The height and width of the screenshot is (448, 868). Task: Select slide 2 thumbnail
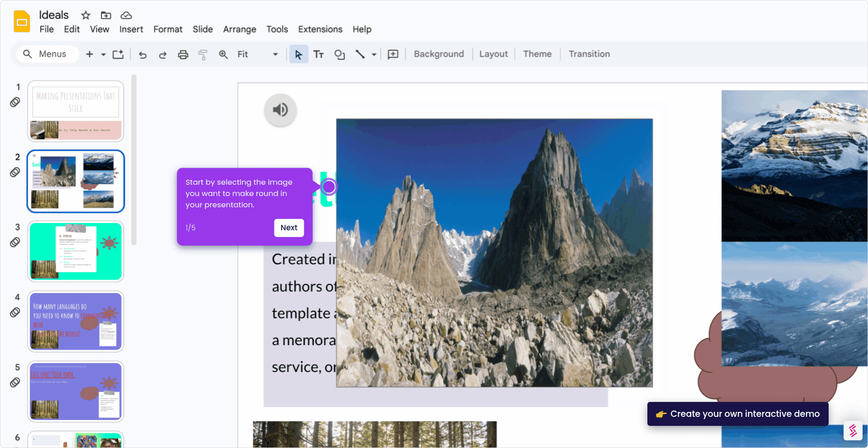click(x=75, y=181)
